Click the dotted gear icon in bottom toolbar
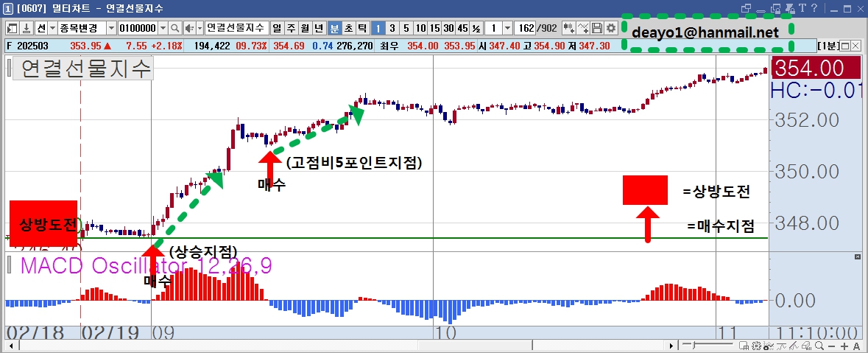The image size is (868, 353). click(756, 346)
